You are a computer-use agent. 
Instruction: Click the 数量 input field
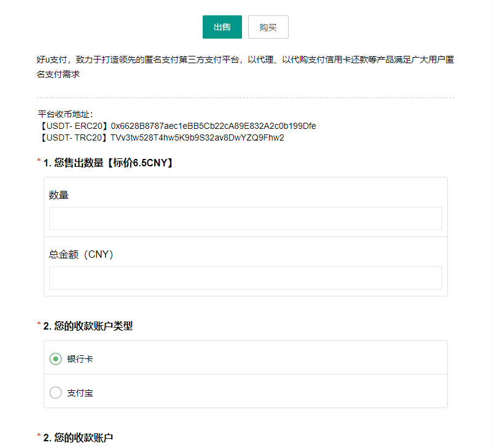(x=245, y=218)
